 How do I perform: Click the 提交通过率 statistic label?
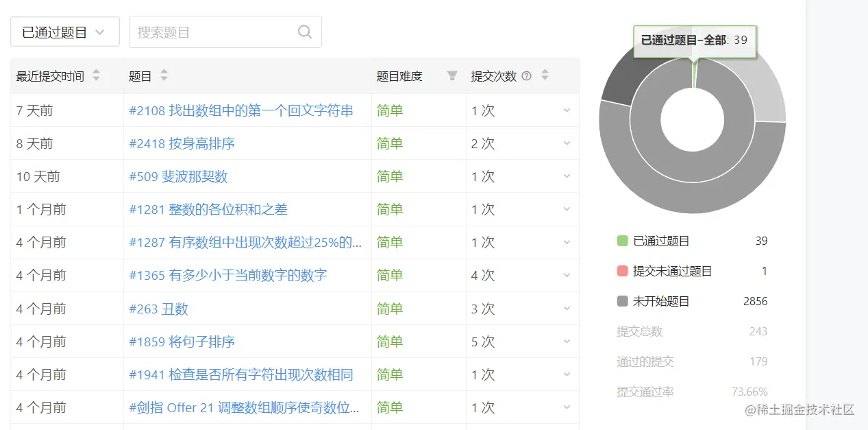tap(645, 392)
